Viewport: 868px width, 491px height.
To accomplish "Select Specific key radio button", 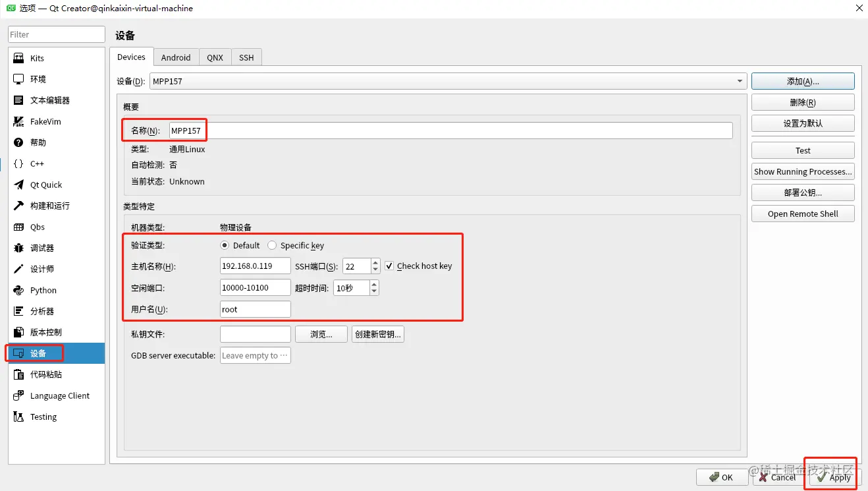I will pos(272,245).
